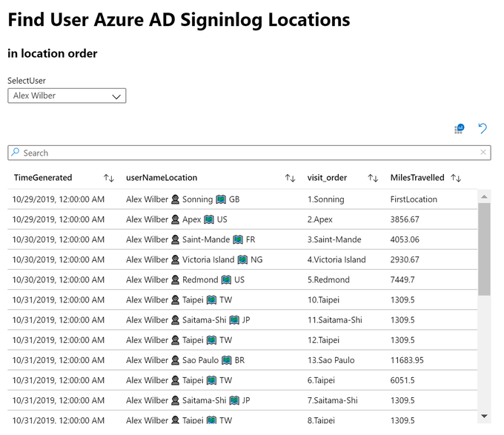Click person icon in 11.Saitama-Shi row

coord(175,320)
